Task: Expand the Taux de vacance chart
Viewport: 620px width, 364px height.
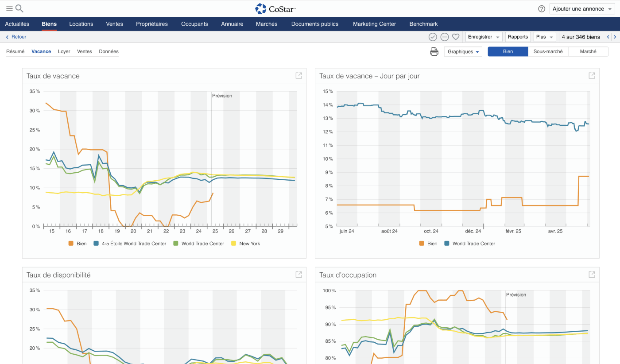Action: click(x=298, y=76)
